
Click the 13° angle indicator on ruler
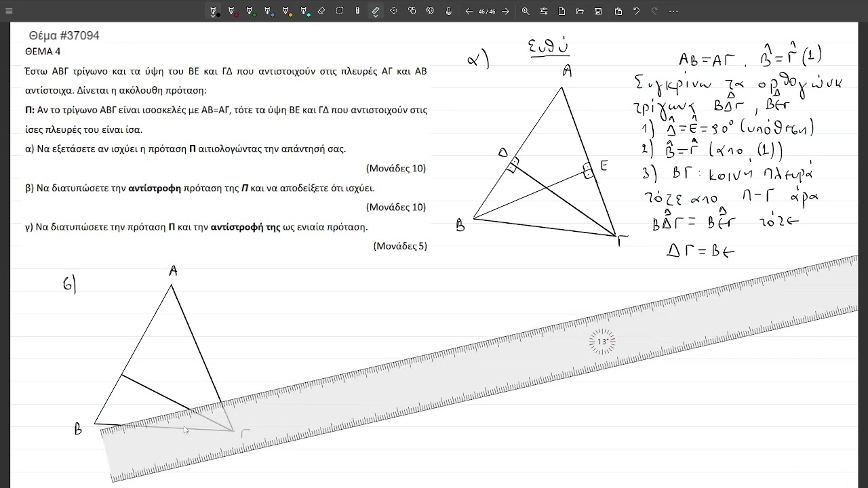click(x=602, y=342)
